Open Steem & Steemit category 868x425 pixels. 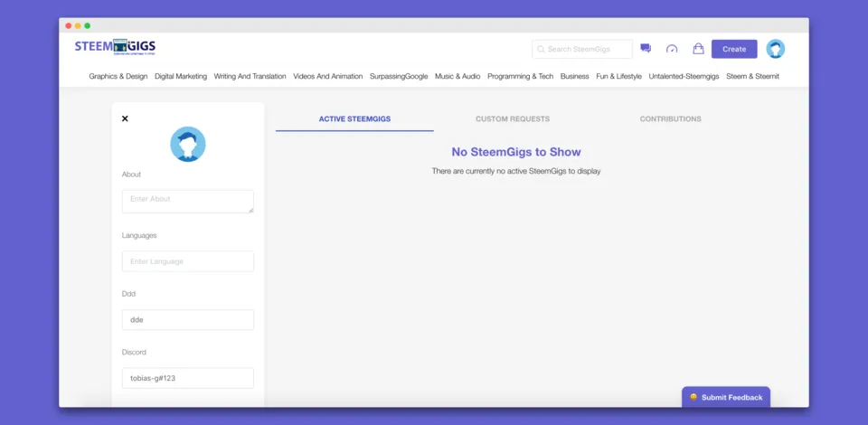753,76
